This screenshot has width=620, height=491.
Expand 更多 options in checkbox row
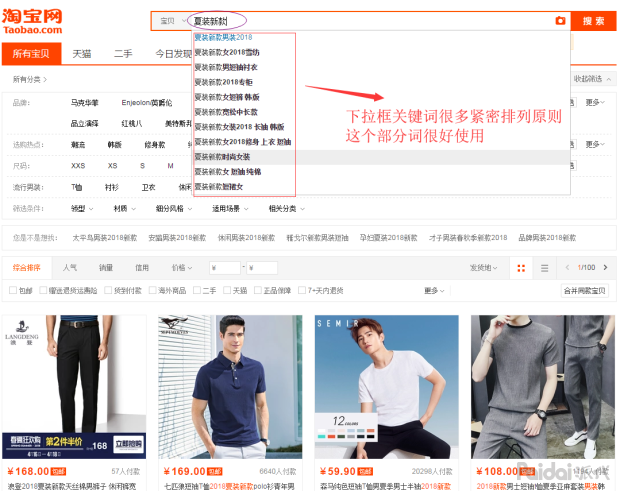pos(434,291)
